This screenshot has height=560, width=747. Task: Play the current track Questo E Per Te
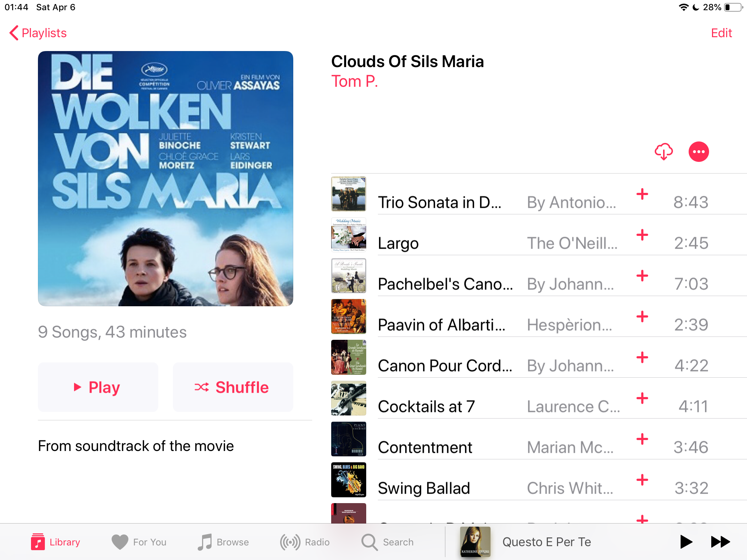686,542
